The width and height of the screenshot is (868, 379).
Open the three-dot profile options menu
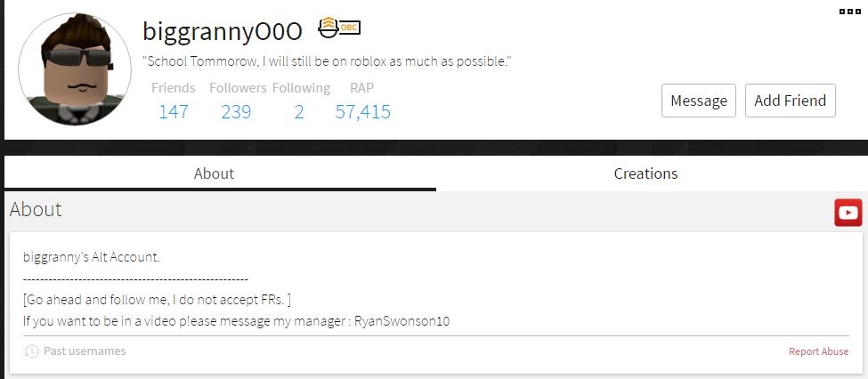[849, 11]
